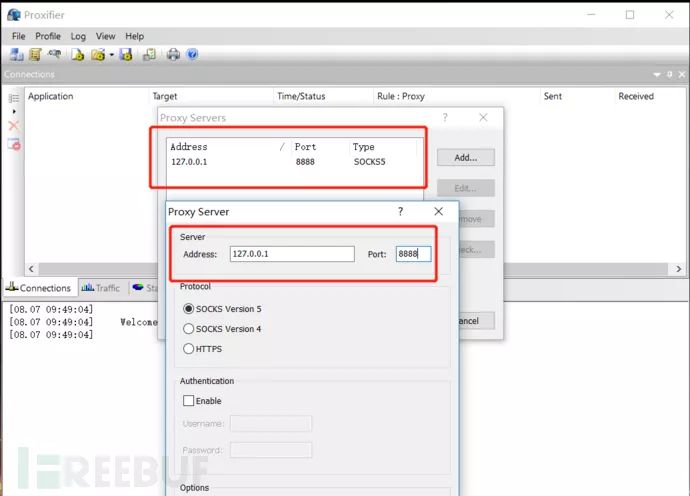Viewport: 690px width, 496px height.
Task: Pin the Connections panel
Action: (x=669, y=74)
